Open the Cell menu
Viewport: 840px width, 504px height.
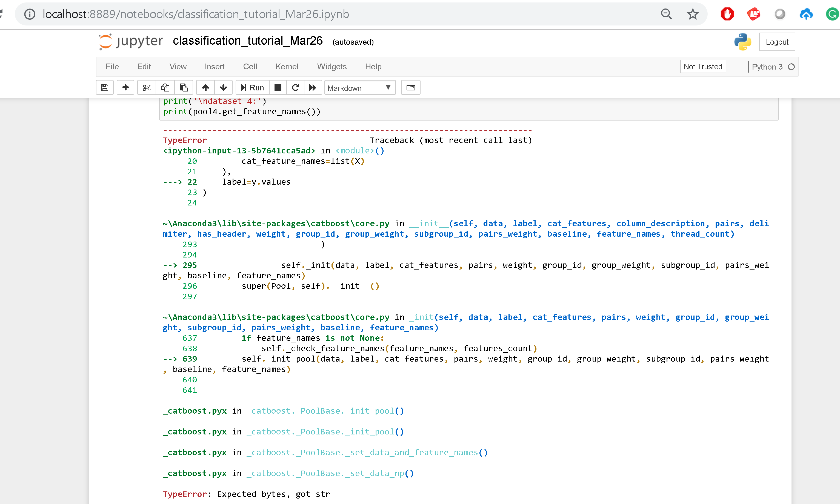pyautogui.click(x=250, y=67)
